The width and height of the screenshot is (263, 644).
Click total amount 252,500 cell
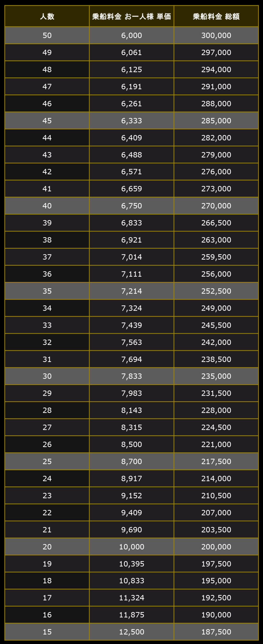216,291
